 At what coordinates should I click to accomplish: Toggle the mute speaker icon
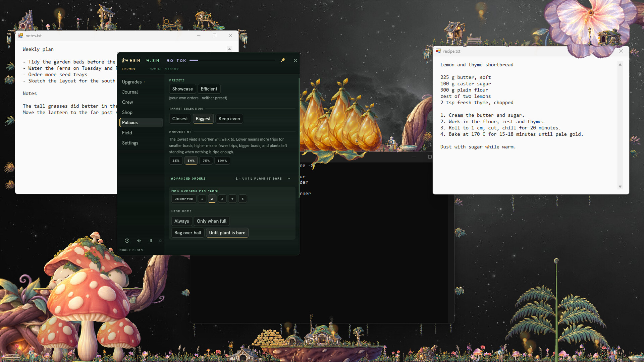coord(139,241)
